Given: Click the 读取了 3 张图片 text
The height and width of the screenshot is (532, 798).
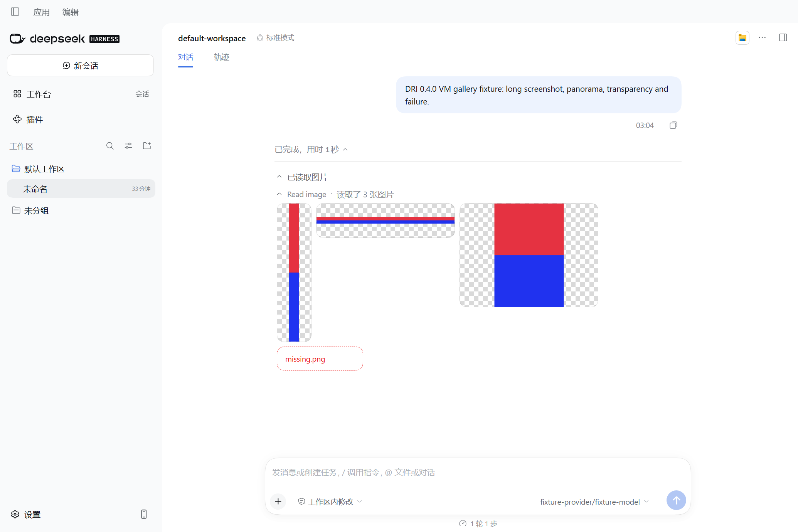Looking at the screenshot, I should click(365, 194).
